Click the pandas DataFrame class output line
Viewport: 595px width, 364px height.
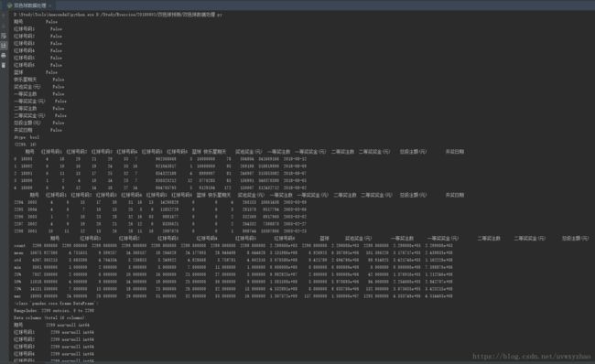pos(56,304)
